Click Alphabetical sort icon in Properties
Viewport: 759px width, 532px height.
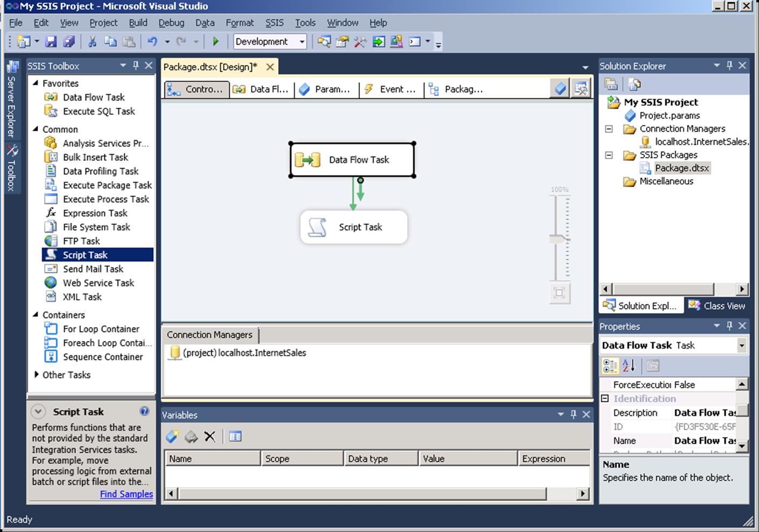[x=628, y=366]
